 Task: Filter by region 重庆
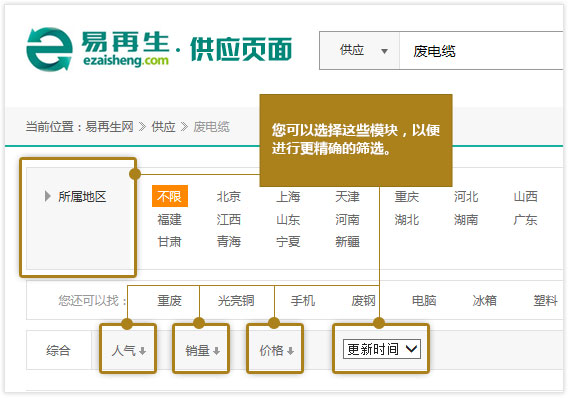point(407,197)
